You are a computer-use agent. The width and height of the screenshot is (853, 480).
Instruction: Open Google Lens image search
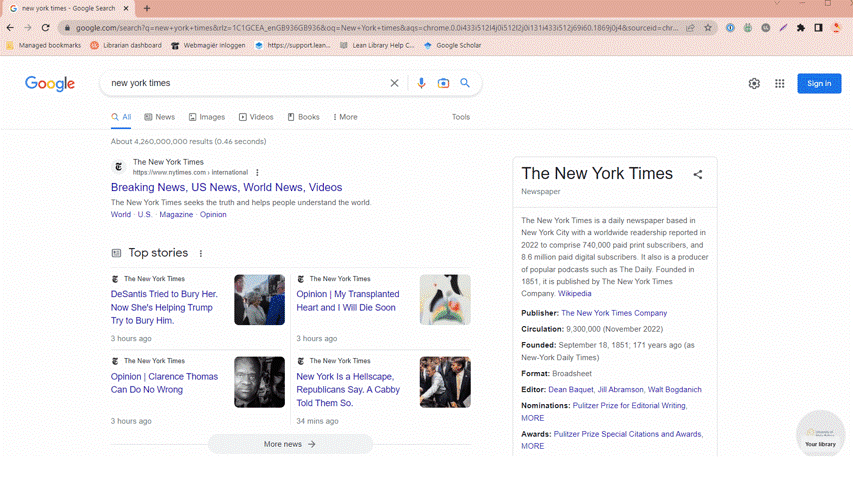point(443,83)
